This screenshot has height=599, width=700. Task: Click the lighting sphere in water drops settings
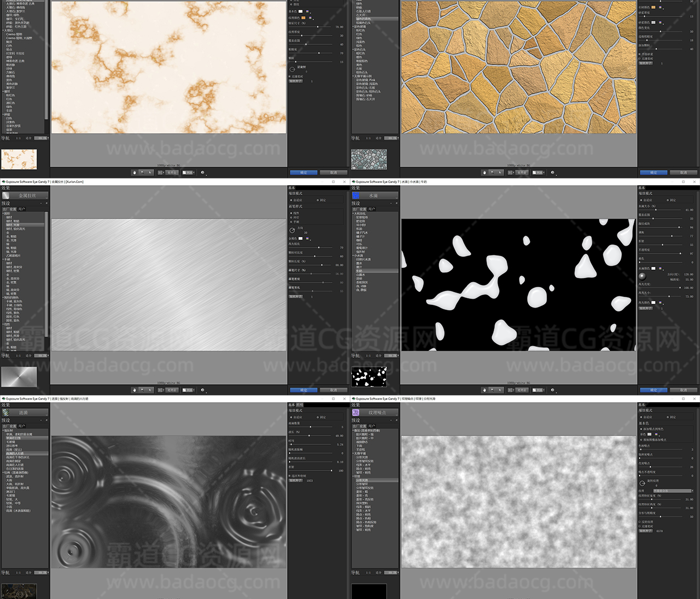click(x=642, y=276)
